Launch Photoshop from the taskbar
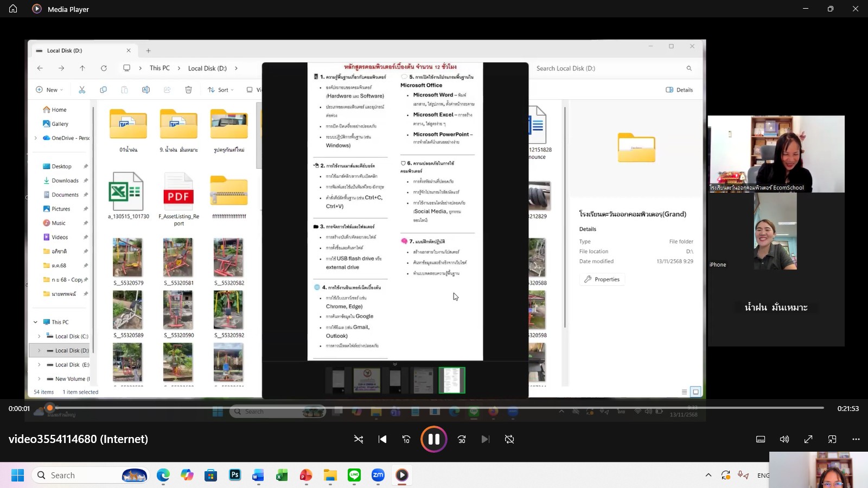This screenshot has height=488, width=868. [235, 475]
